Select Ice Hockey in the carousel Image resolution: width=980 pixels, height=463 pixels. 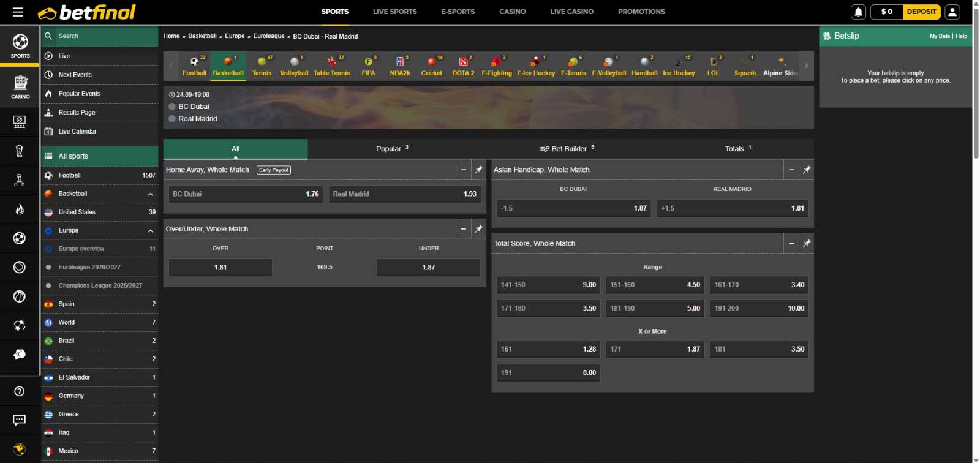pos(679,66)
